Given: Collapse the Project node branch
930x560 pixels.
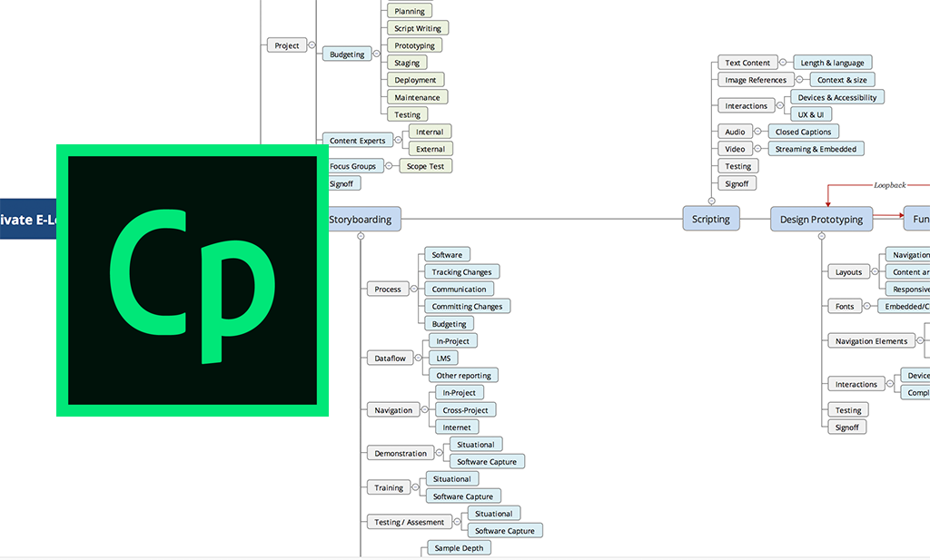Looking at the screenshot, I should [x=312, y=45].
